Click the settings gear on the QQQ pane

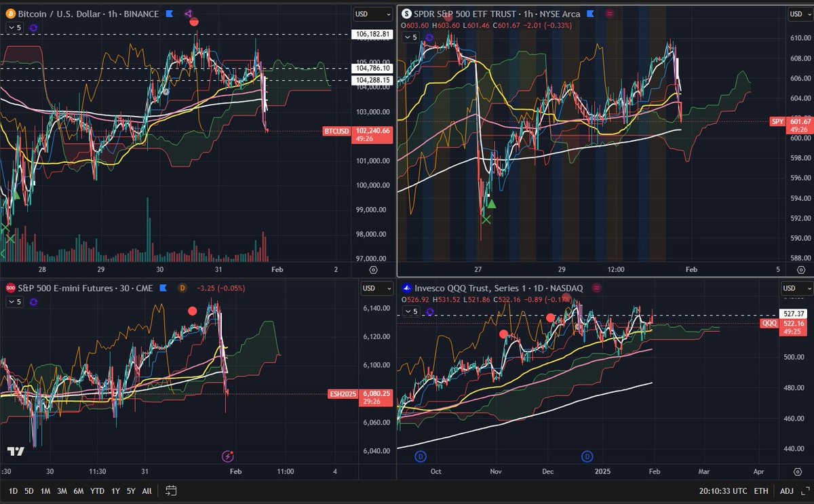[429, 311]
